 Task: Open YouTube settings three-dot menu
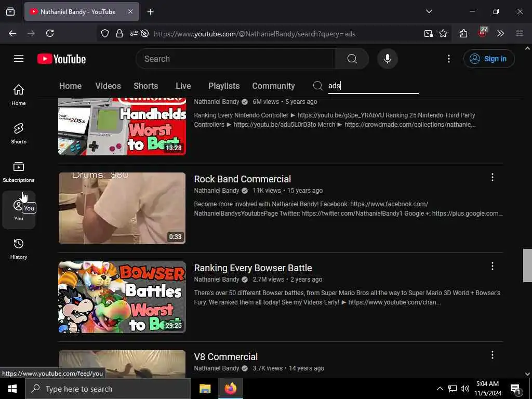click(x=448, y=59)
